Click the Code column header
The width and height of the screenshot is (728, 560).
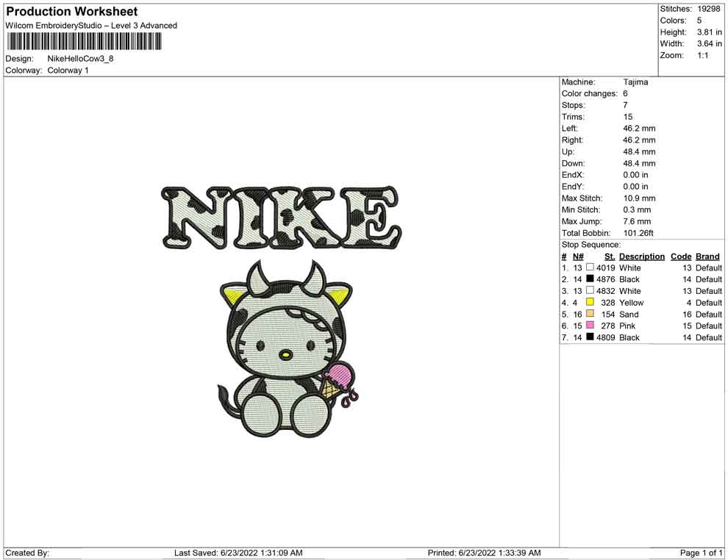tap(681, 256)
